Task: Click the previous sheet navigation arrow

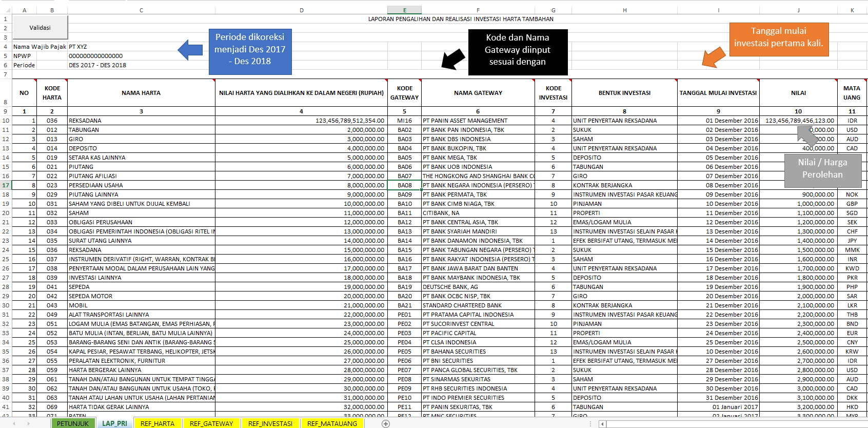Action: (x=14, y=423)
